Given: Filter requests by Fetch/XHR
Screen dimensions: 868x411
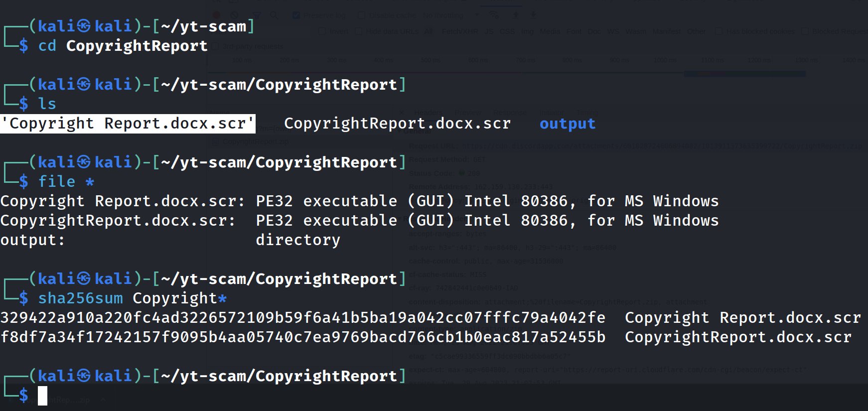Looking at the screenshot, I should [459, 31].
